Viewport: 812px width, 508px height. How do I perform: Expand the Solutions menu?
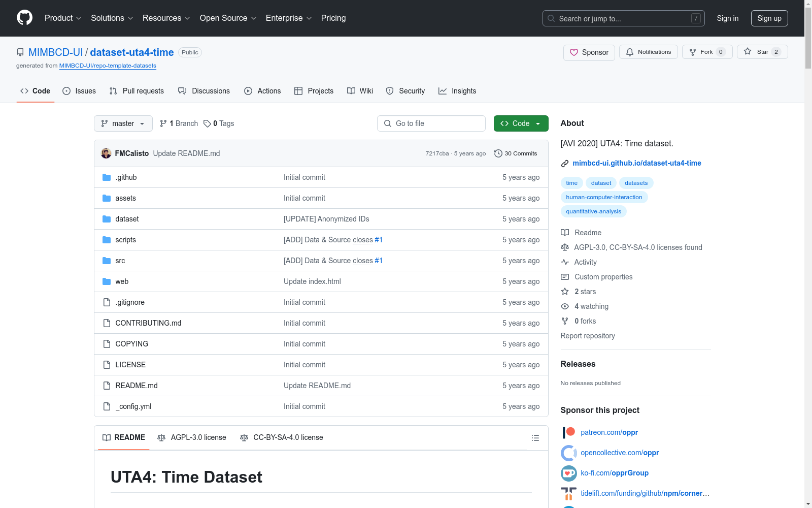click(x=112, y=18)
